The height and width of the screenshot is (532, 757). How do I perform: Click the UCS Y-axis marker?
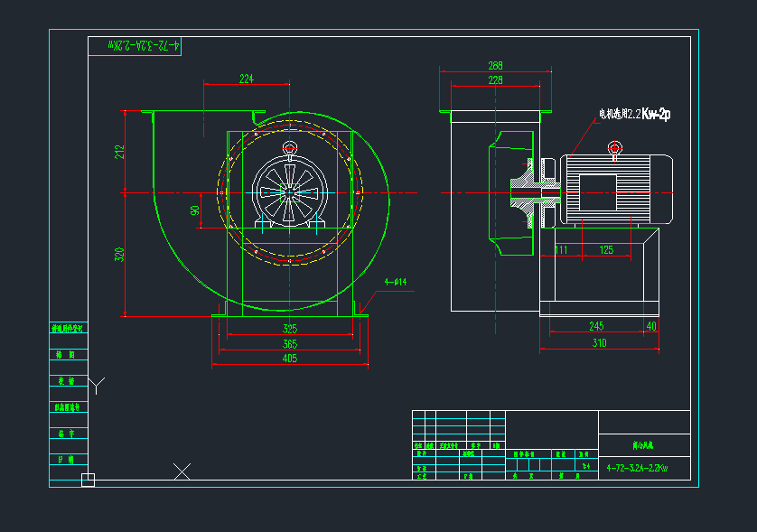[98, 385]
